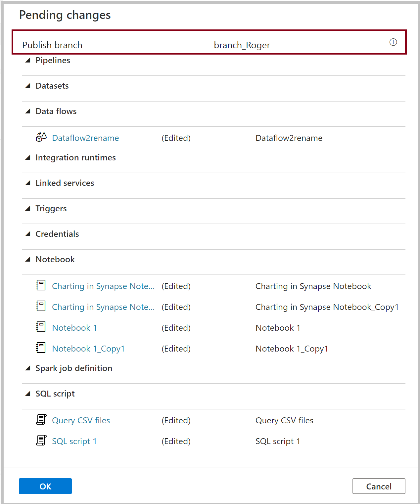Collapse the Pipelines section
The height and width of the screenshot is (504, 420).
coord(28,60)
